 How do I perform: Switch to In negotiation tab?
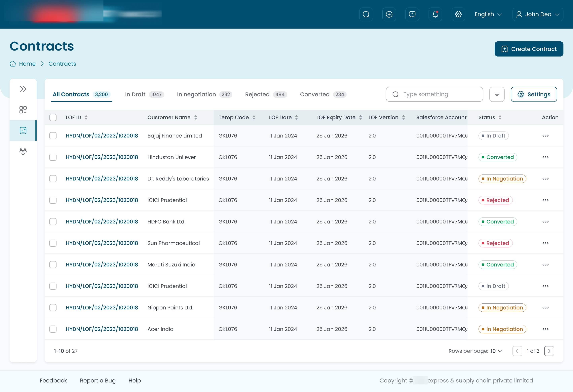tap(205, 95)
